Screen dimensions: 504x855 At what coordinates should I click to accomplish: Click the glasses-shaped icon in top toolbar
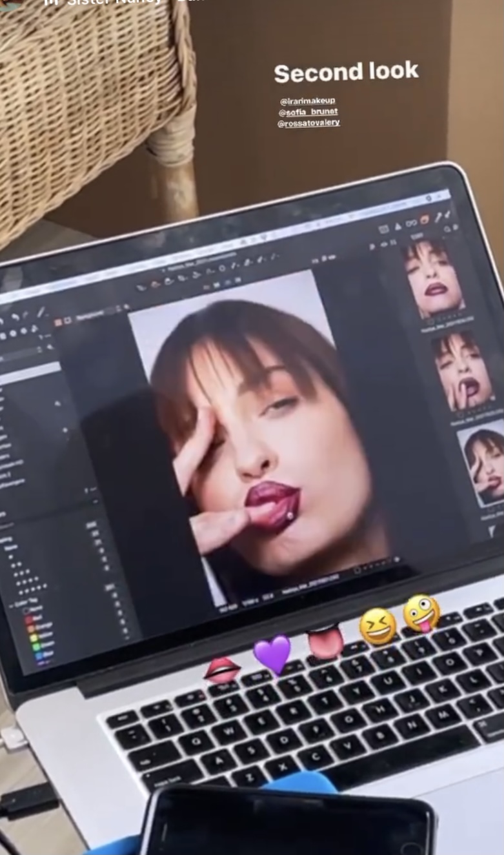tap(412, 223)
